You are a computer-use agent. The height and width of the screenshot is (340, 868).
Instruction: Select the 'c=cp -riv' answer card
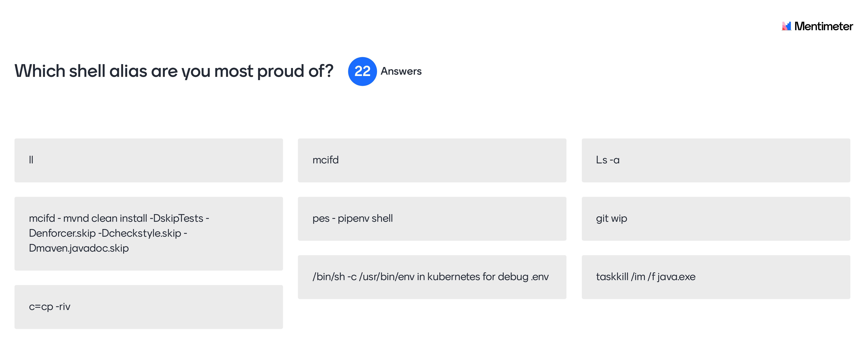149,307
